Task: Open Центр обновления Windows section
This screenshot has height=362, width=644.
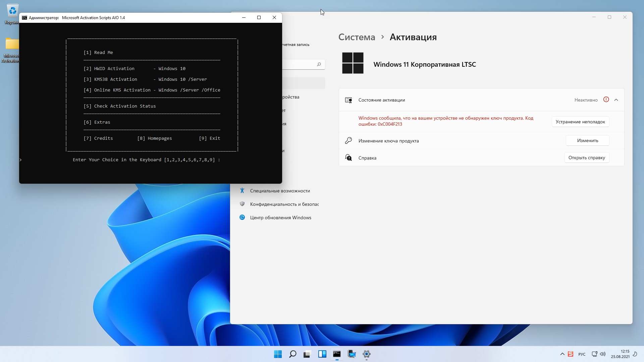Action: point(280,218)
